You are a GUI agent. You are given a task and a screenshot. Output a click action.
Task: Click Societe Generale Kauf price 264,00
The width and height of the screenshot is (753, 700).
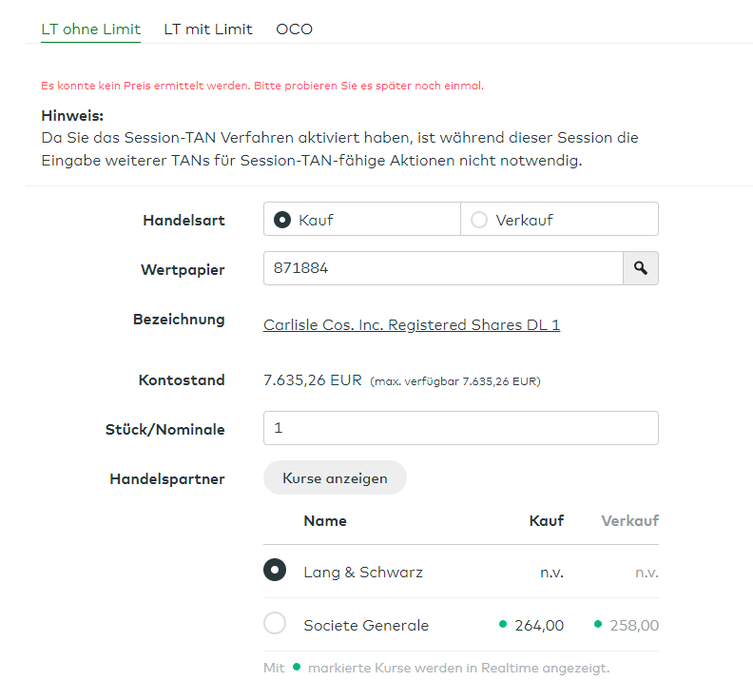tap(539, 626)
